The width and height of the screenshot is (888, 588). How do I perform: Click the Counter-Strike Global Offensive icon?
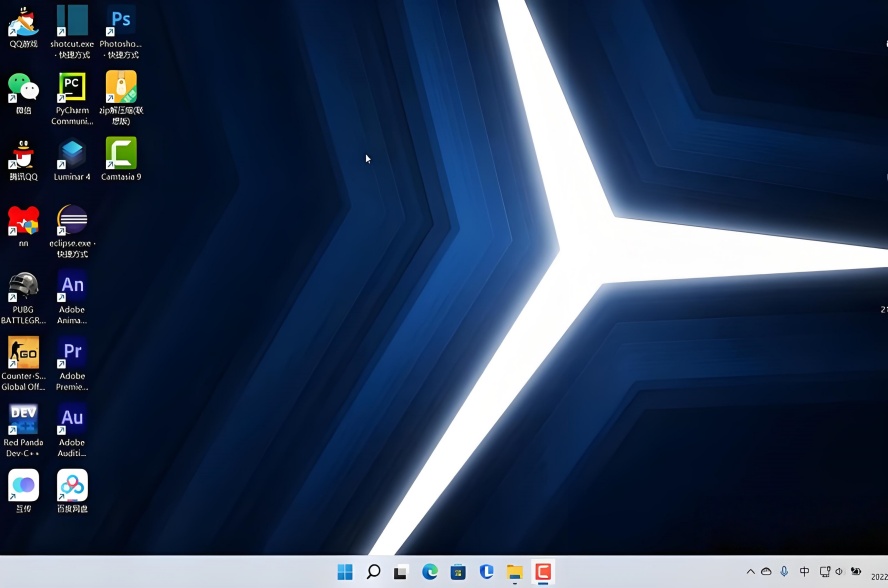click(23, 353)
